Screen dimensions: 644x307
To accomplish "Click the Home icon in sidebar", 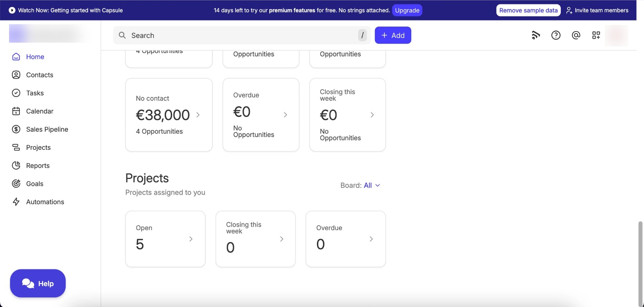I will tap(16, 57).
